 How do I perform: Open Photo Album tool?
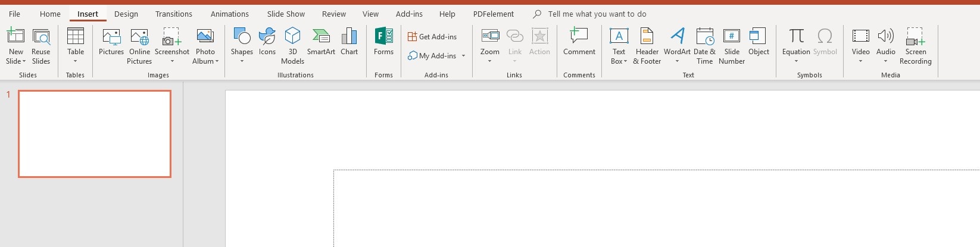point(205,46)
